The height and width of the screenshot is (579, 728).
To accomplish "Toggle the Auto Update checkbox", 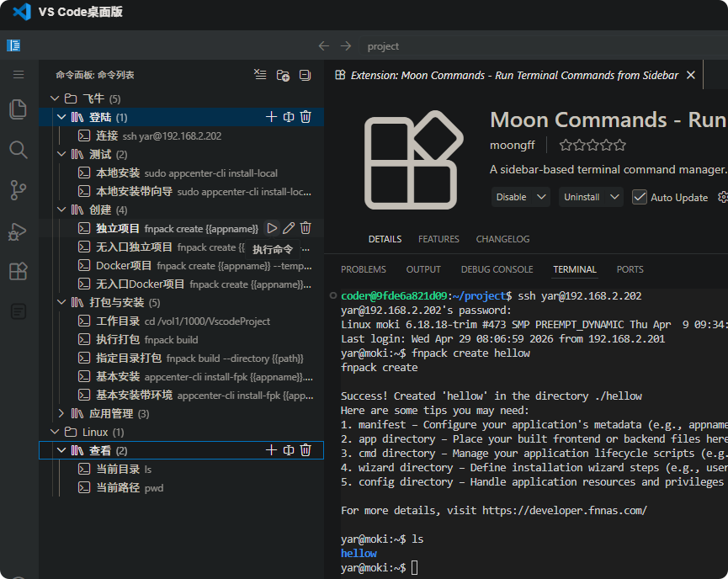I will 640,197.
